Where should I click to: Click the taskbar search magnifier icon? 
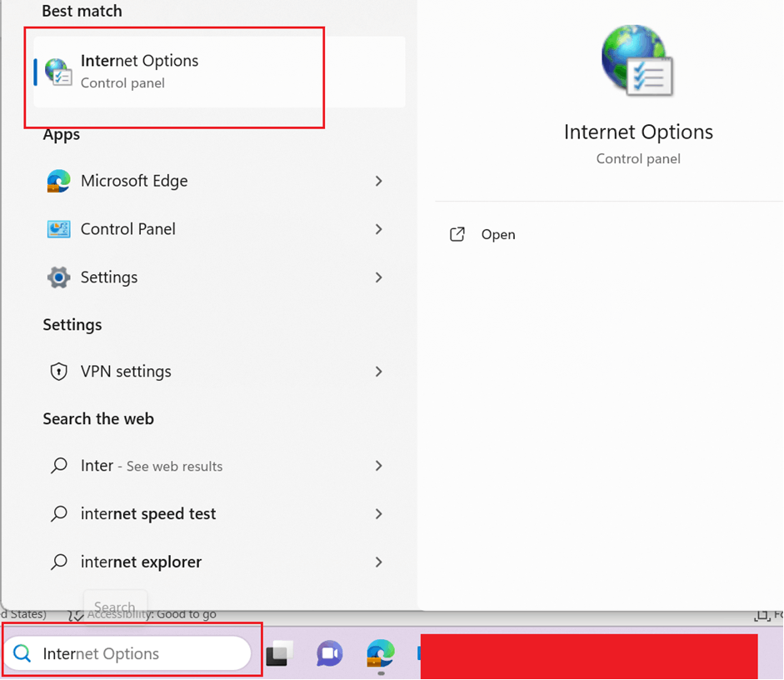(22, 653)
